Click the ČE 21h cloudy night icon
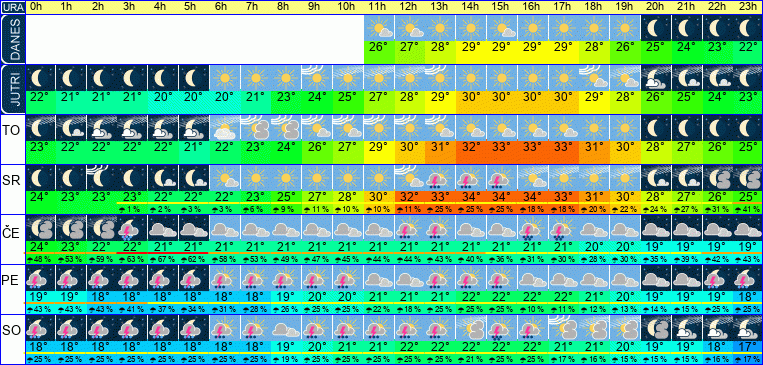The height and width of the screenshot is (365, 763). 687,228
